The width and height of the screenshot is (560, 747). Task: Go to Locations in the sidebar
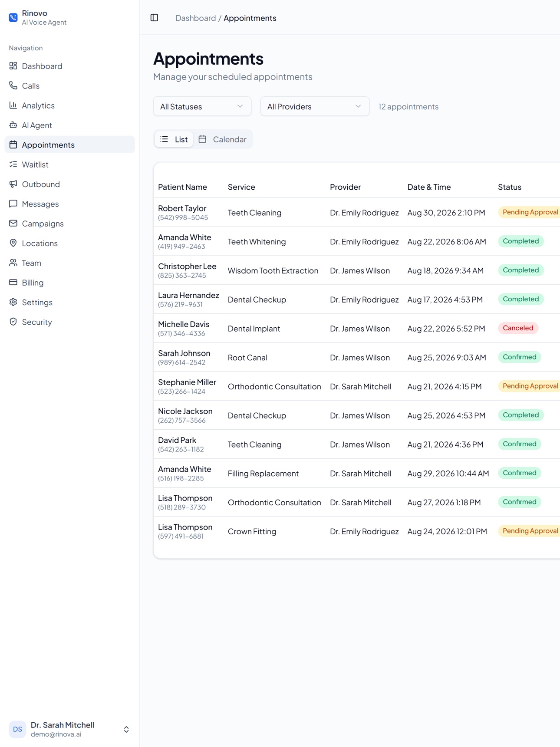click(69, 243)
